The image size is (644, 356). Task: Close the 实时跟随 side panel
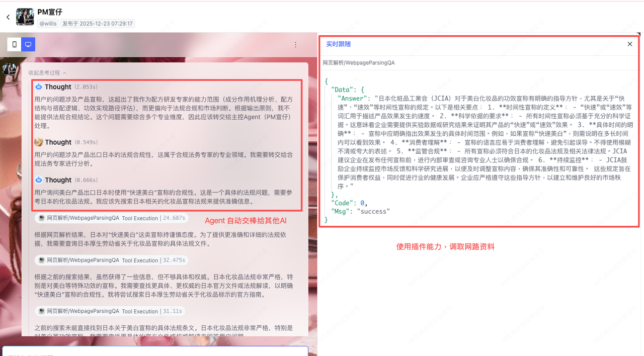click(630, 44)
